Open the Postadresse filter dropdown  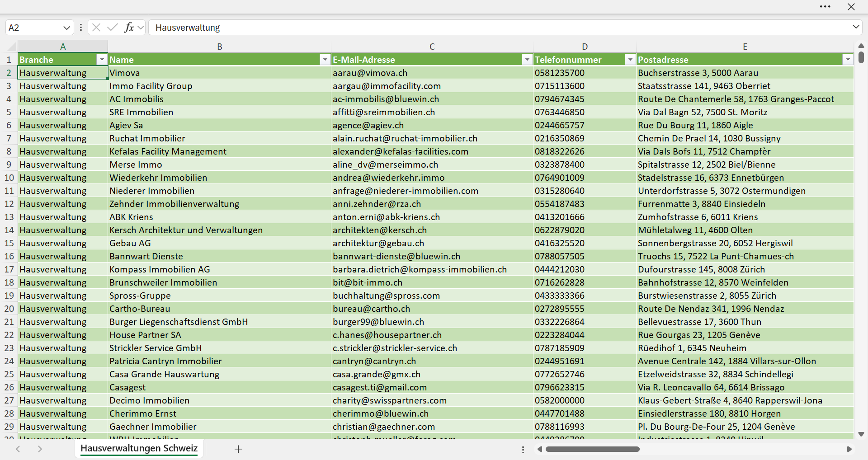tap(848, 60)
